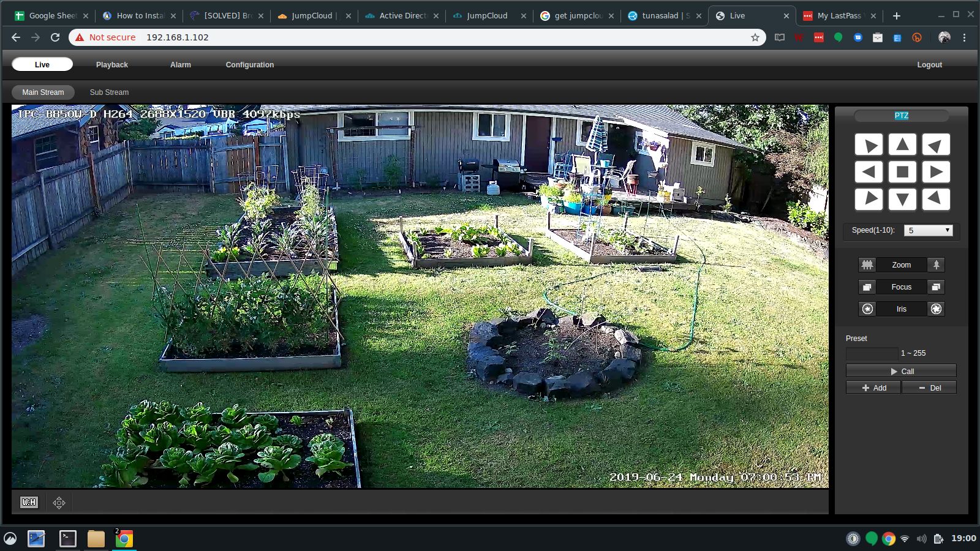The height and width of the screenshot is (551, 980).
Task: Stop PTZ movement with center square button
Action: [x=902, y=172]
